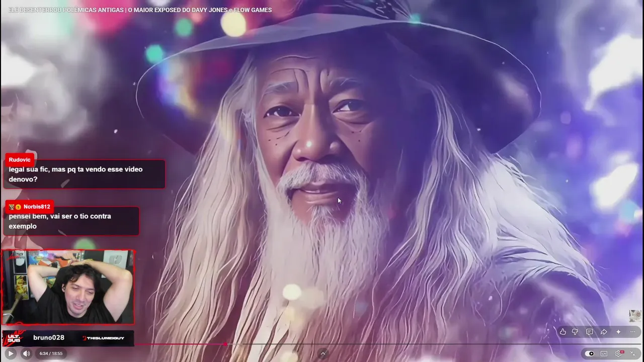Image resolution: width=644 pixels, height=362 pixels.
Task: Mute the video volume
Action: [27, 353]
